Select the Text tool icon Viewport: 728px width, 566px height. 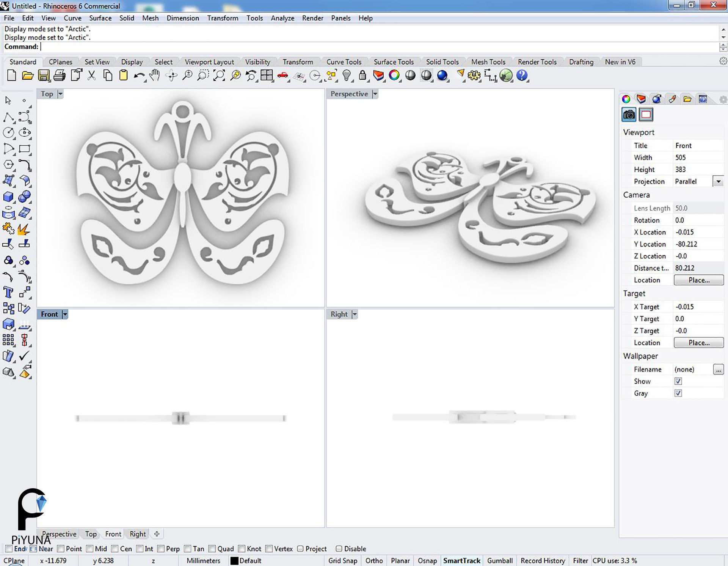tap(8, 292)
